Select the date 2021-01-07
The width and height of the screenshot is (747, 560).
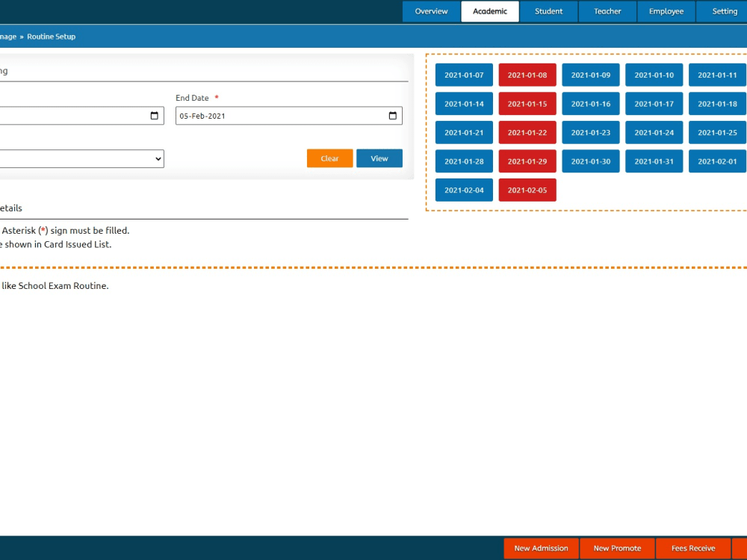click(x=463, y=75)
